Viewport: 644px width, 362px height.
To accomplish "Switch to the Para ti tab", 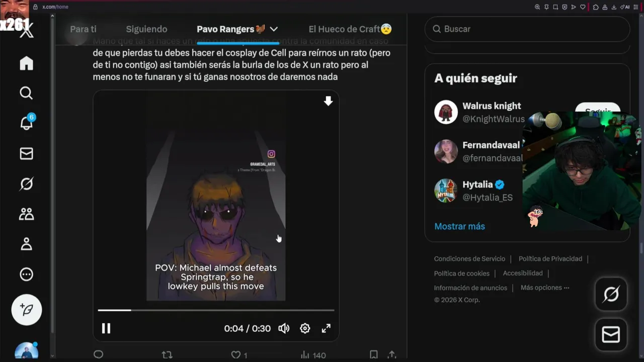I will pyautogui.click(x=83, y=29).
